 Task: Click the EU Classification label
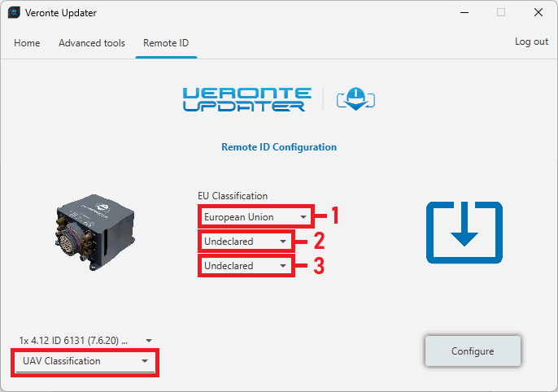233,196
